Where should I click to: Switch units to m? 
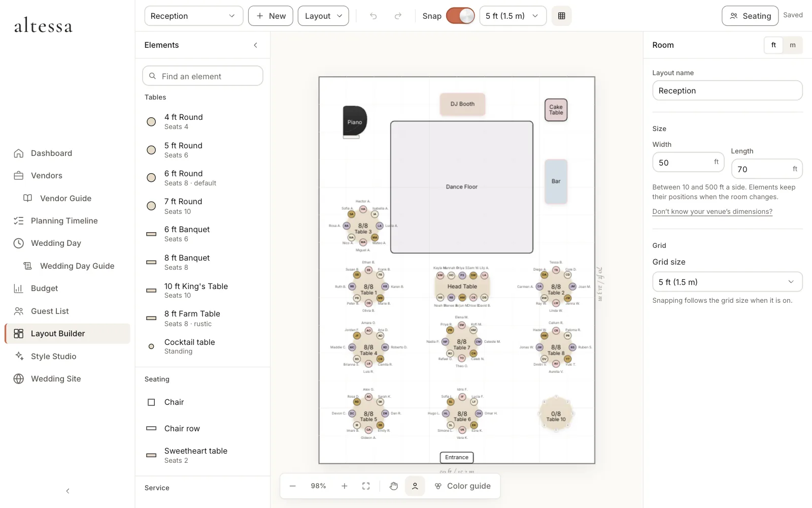coord(793,45)
